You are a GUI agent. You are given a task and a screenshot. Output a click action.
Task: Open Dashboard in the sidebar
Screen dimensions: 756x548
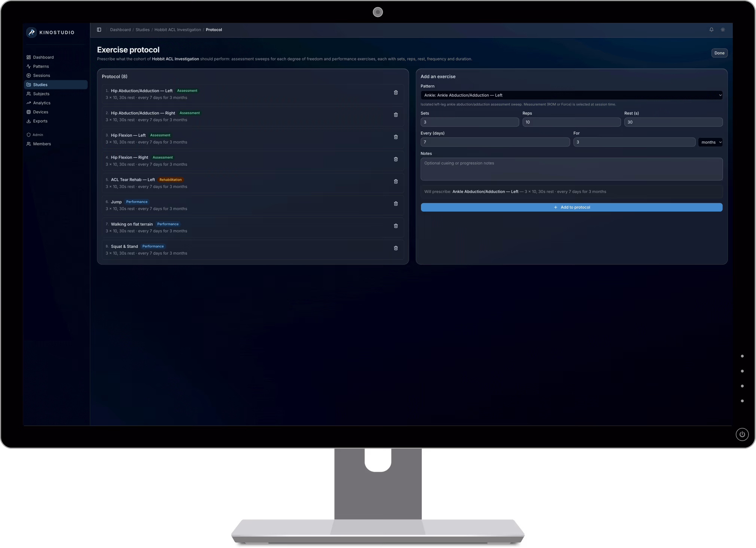(56, 57)
